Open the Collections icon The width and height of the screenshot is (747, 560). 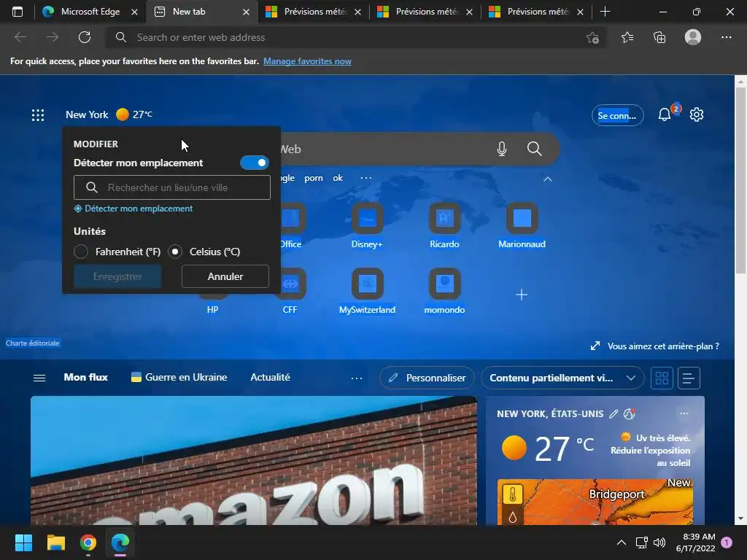(x=659, y=37)
